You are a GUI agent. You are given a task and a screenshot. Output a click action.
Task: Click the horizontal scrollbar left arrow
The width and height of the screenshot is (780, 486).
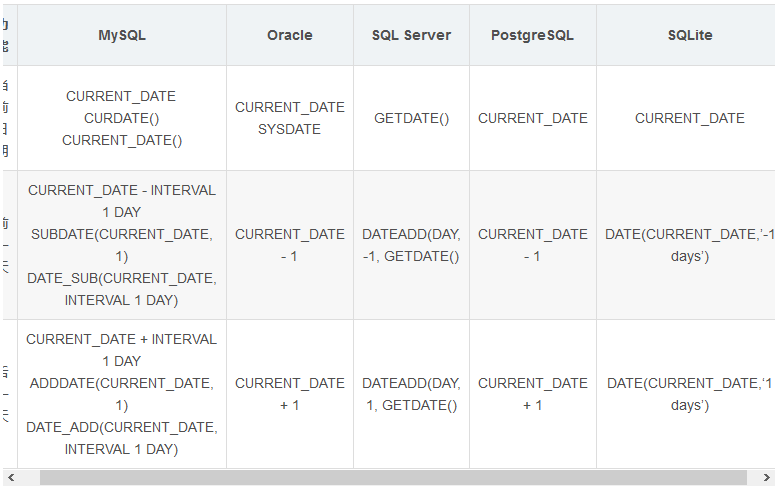pyautogui.click(x=11, y=478)
